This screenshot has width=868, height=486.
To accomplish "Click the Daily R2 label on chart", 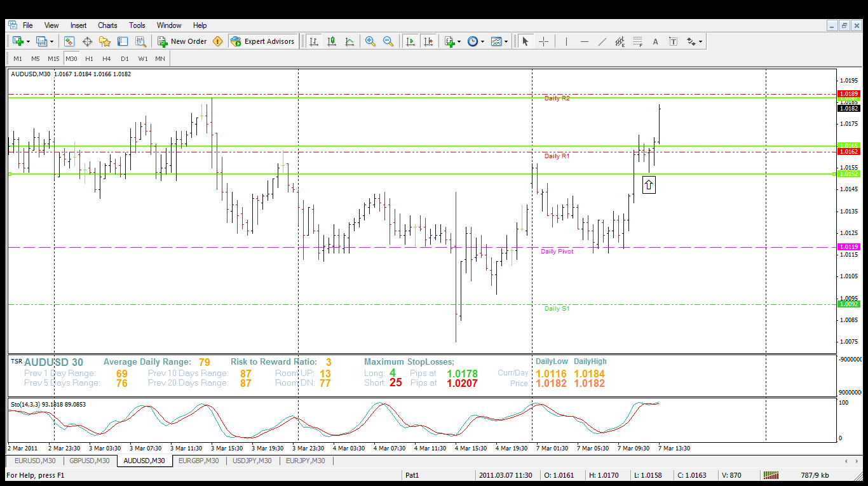I will [557, 98].
